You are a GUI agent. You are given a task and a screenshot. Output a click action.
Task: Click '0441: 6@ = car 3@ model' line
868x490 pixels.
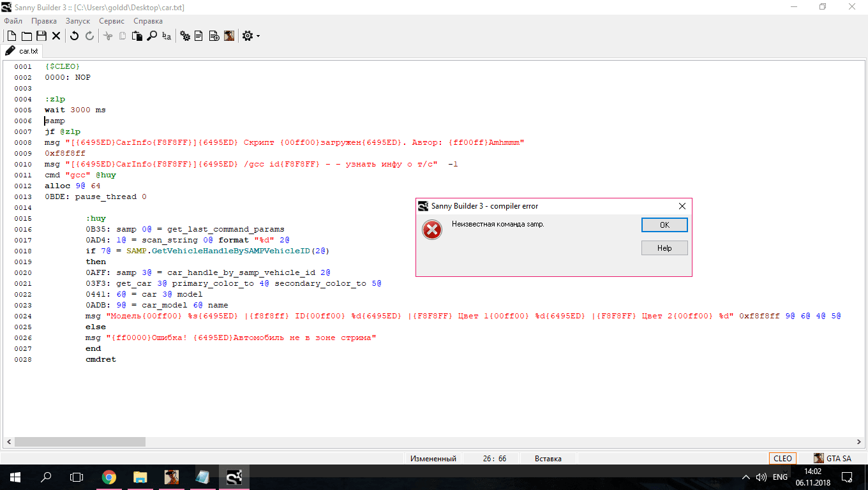coord(144,294)
